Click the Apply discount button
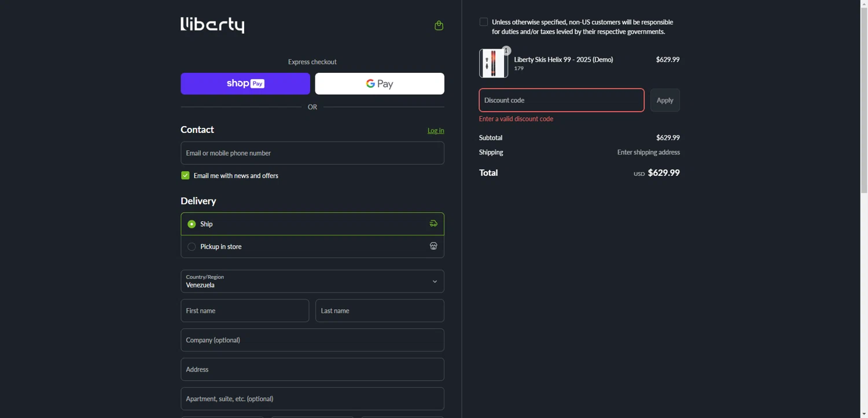Image resolution: width=868 pixels, height=418 pixels. coord(665,100)
